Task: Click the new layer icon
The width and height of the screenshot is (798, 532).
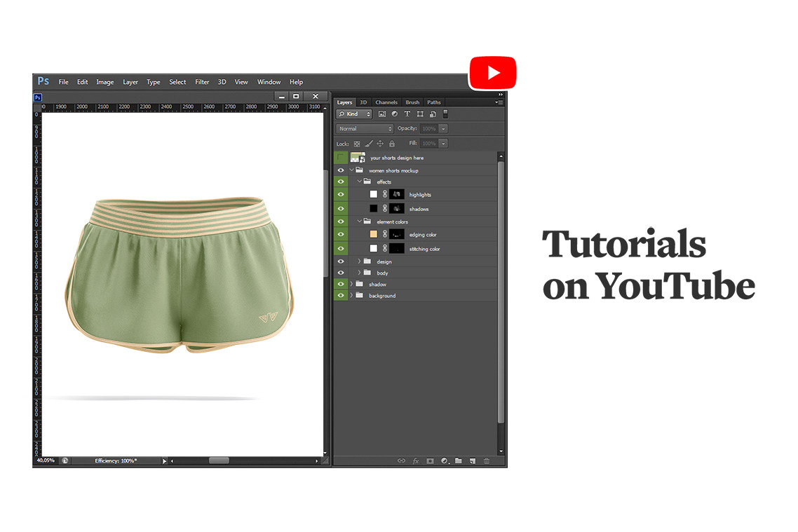Action: click(472, 461)
